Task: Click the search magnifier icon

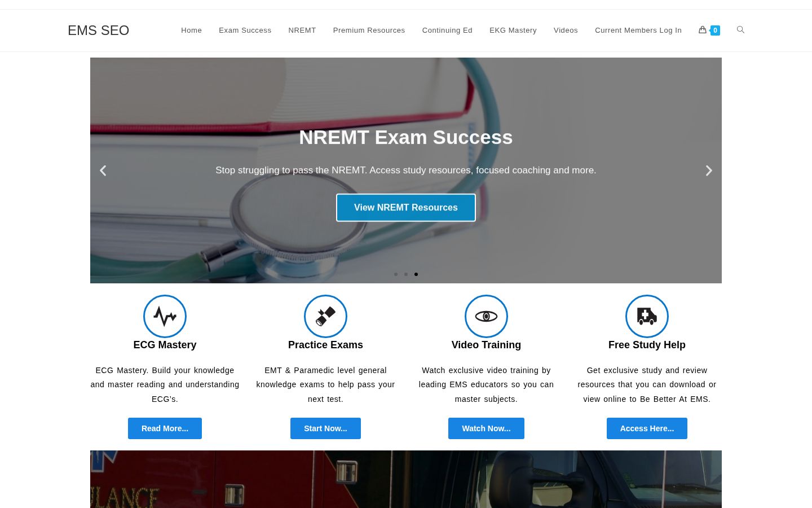Action: [740, 30]
